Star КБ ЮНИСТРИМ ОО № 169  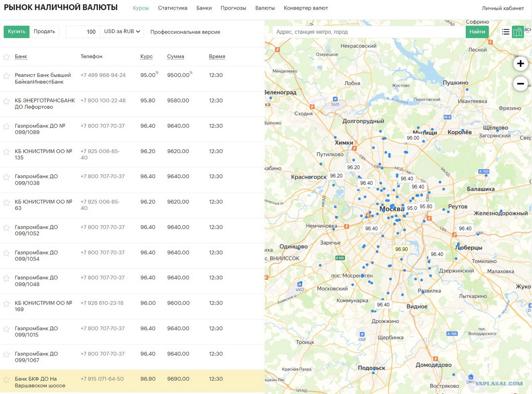coord(6,304)
